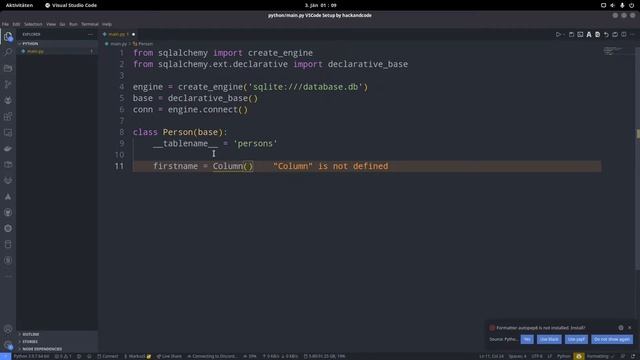
Task: Open the Run menu
Action: [x=73, y=24]
